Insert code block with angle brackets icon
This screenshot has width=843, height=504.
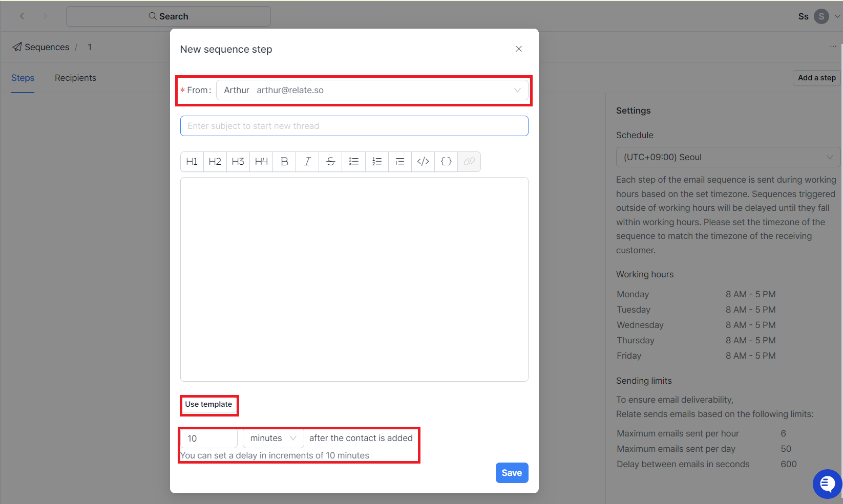423,162
